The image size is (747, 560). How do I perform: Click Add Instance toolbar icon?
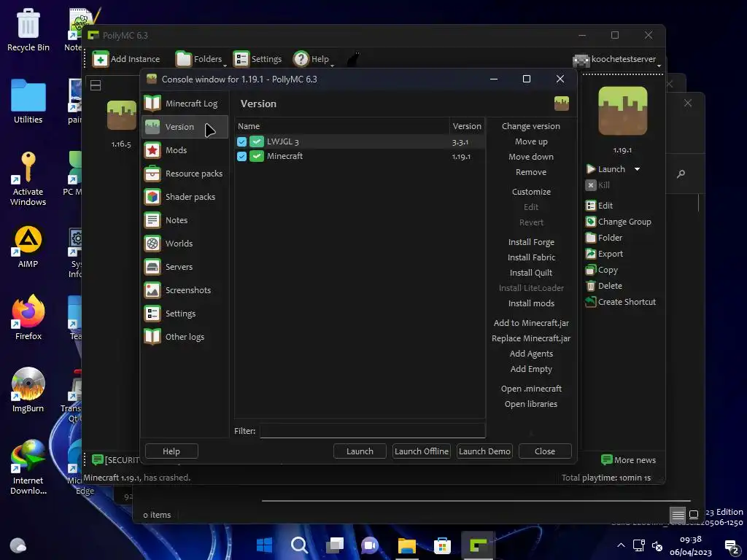tap(101, 59)
